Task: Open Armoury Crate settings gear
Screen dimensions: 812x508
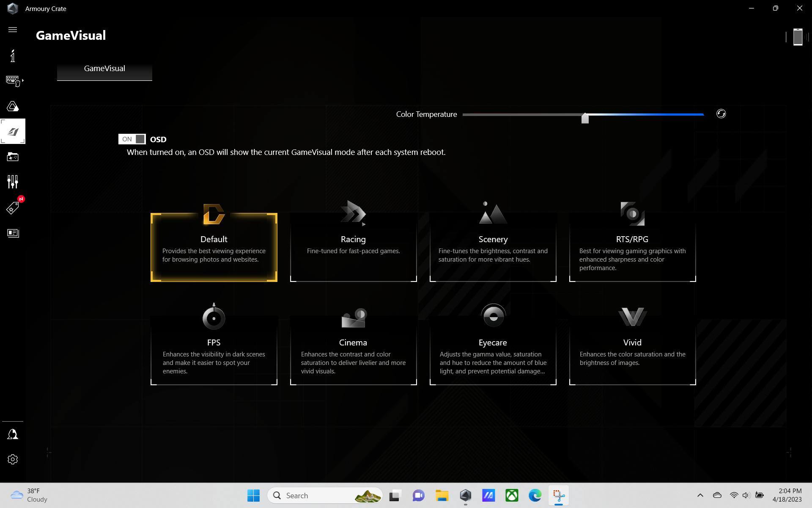Action: 13,459
